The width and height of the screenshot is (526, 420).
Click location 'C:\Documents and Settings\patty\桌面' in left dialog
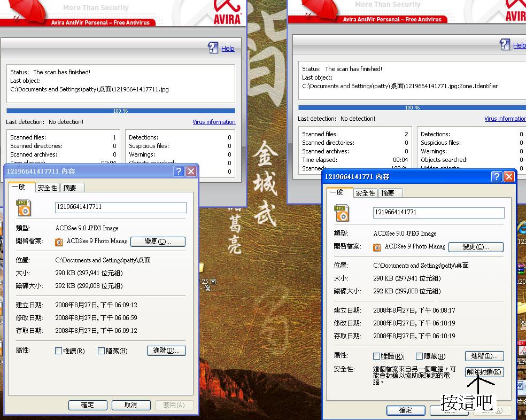coord(103,260)
